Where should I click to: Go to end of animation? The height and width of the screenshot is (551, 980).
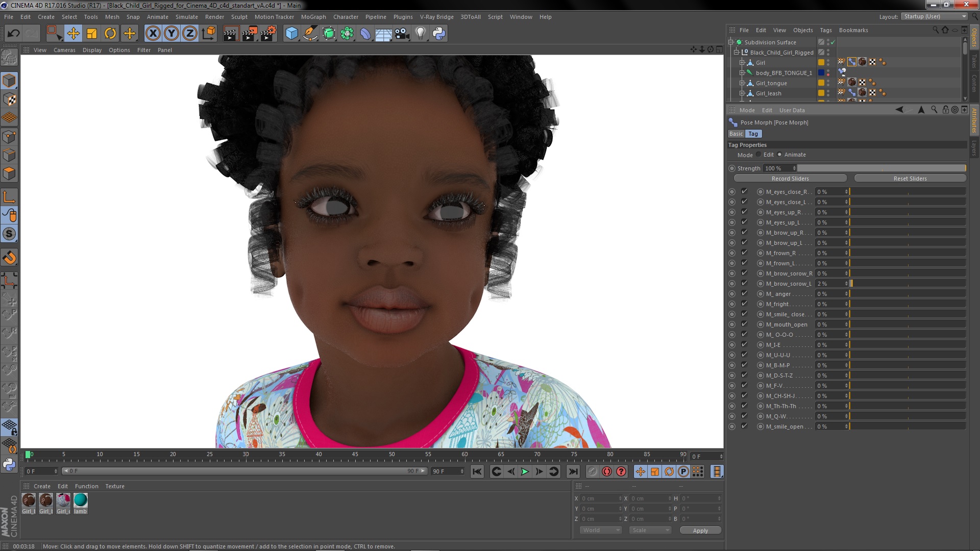(573, 472)
